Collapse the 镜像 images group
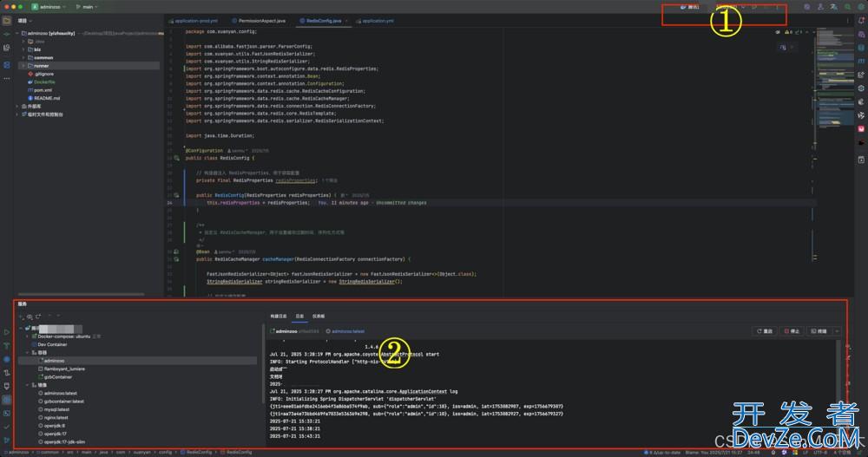The height and width of the screenshot is (457, 868). pos(28,385)
